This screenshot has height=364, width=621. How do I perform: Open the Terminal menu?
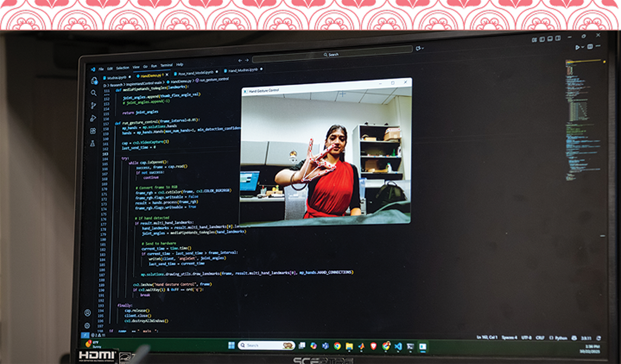[x=167, y=66]
